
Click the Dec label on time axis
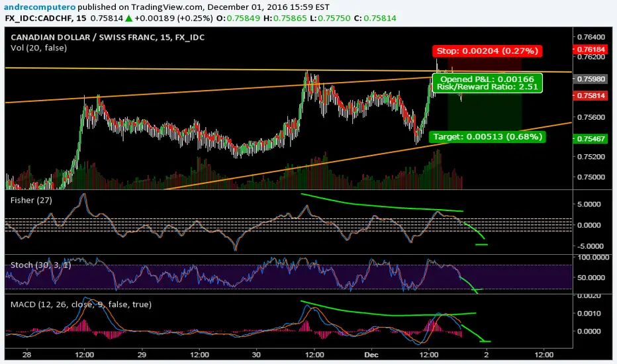(x=371, y=355)
